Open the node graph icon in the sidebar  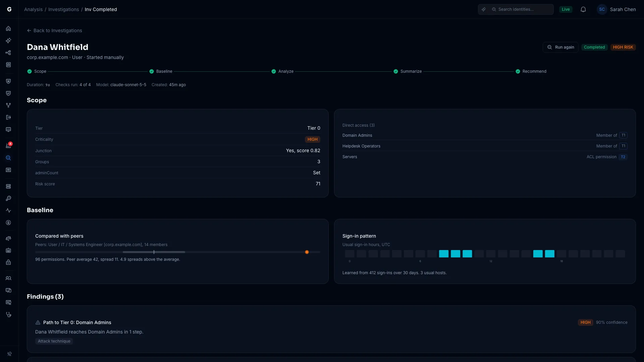[8, 53]
